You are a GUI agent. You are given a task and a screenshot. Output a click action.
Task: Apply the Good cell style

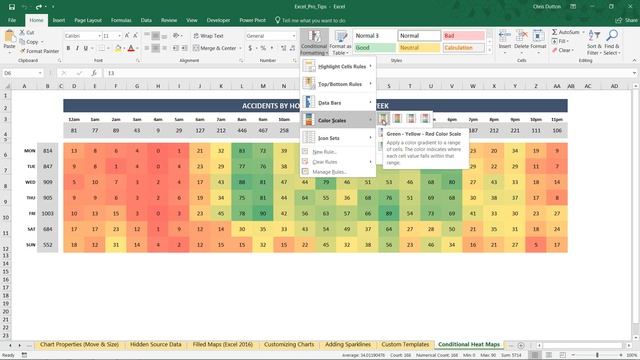pyautogui.click(x=375, y=48)
